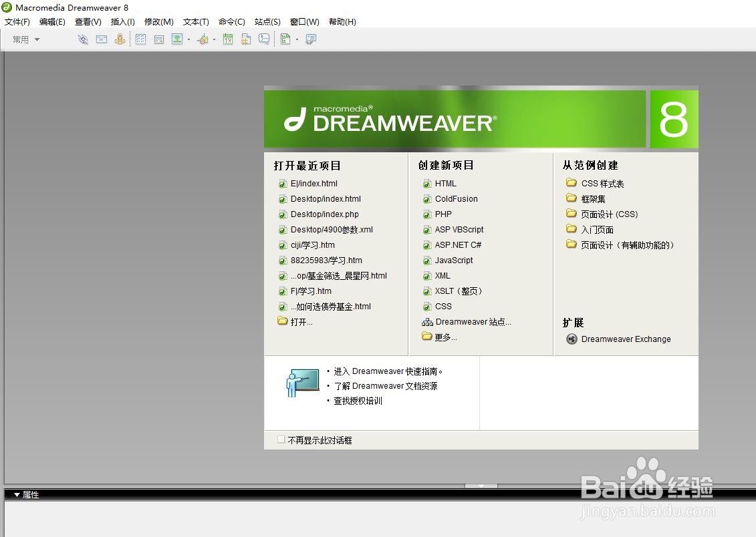This screenshot has height=537, width=756.
Task: Click the Templates insert icon
Action: (285, 39)
